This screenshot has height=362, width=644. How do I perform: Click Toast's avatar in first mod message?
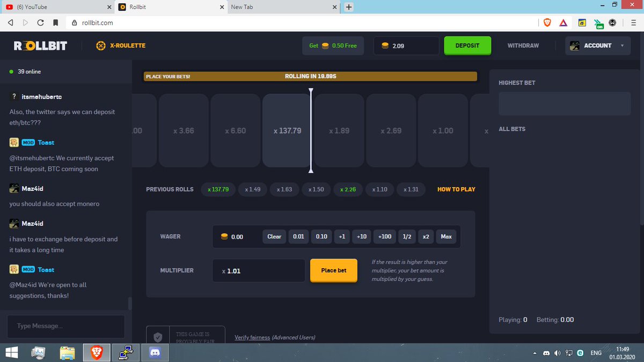(14, 142)
